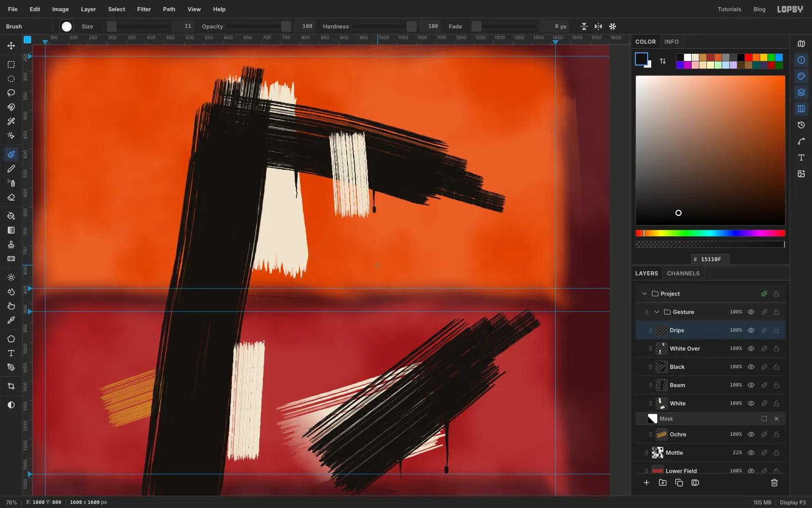Hide the White Over layer
812x508 pixels.
[751, 348]
